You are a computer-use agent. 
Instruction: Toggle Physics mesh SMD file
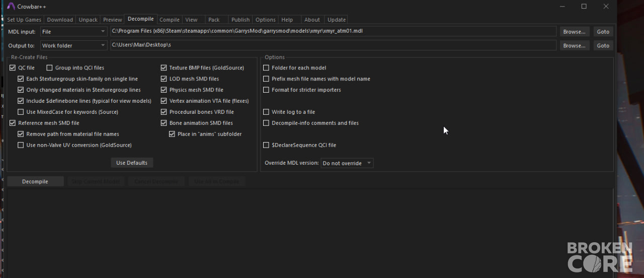[164, 90]
